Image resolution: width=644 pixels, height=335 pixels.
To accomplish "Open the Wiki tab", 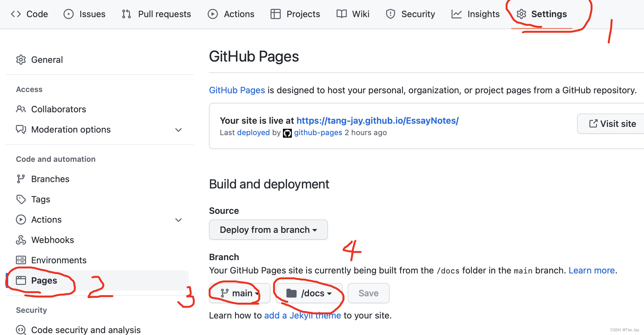I will (353, 14).
